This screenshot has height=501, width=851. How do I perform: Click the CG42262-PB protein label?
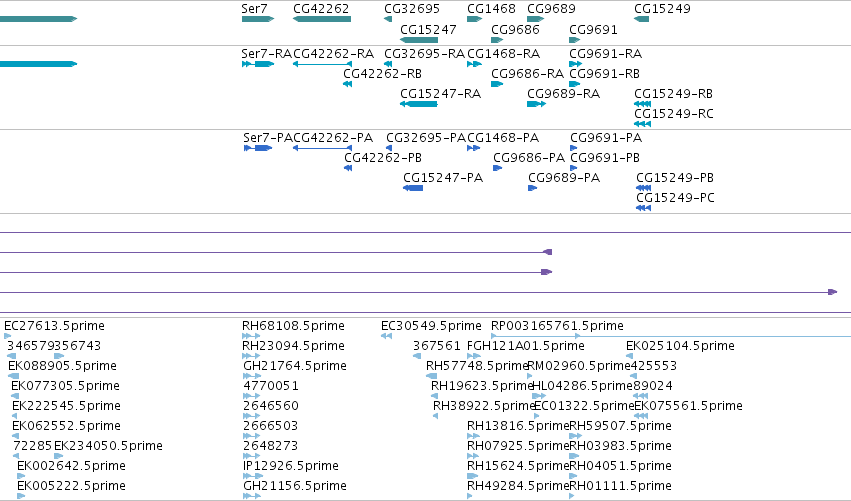pyautogui.click(x=383, y=158)
